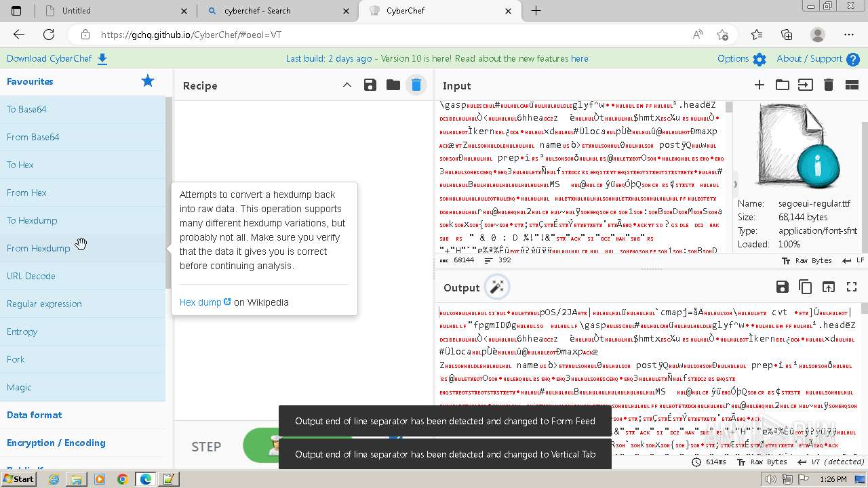
Task: Save the recipe with the disk icon
Action: 370,85
